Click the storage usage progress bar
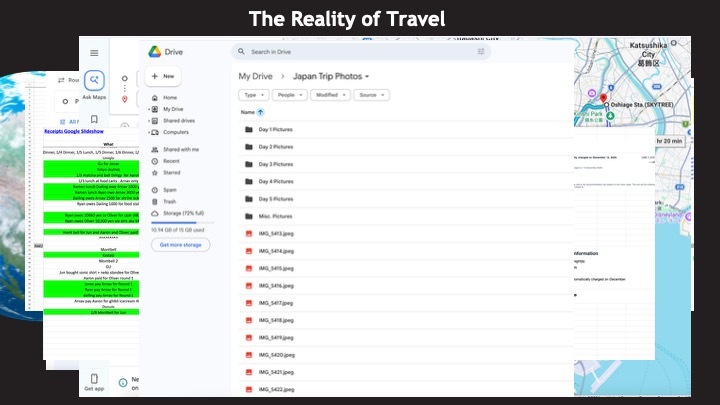This screenshot has height=405, width=720. tap(182, 223)
